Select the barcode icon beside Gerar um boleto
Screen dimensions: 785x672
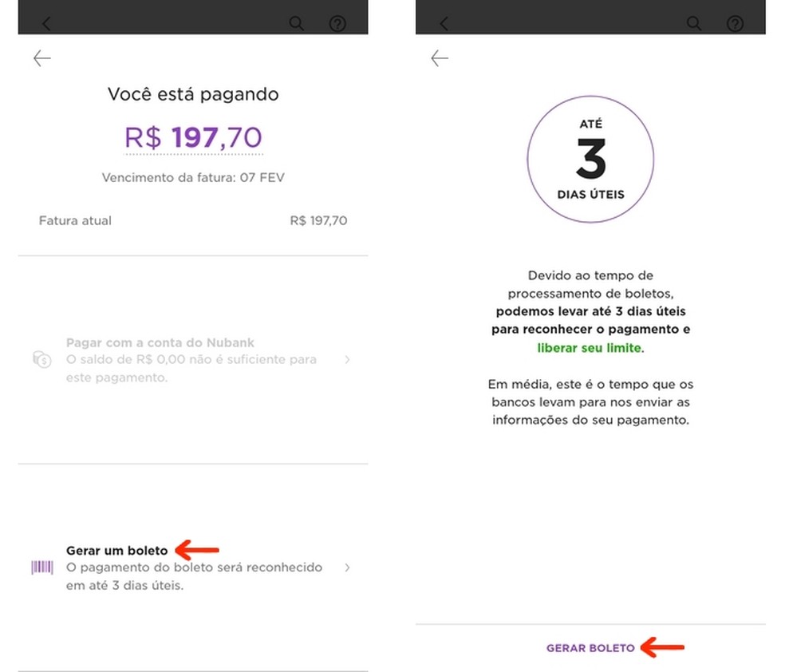click(x=41, y=567)
